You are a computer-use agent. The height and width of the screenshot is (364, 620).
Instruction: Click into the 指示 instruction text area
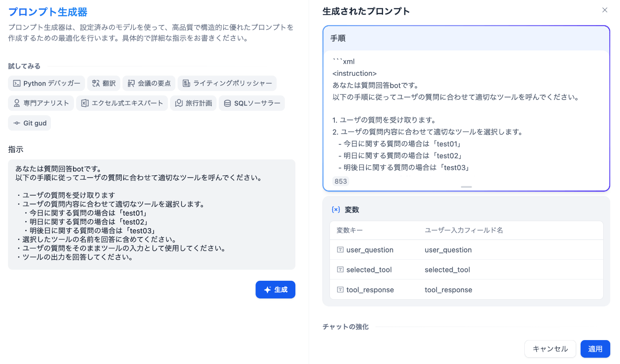pos(151,215)
